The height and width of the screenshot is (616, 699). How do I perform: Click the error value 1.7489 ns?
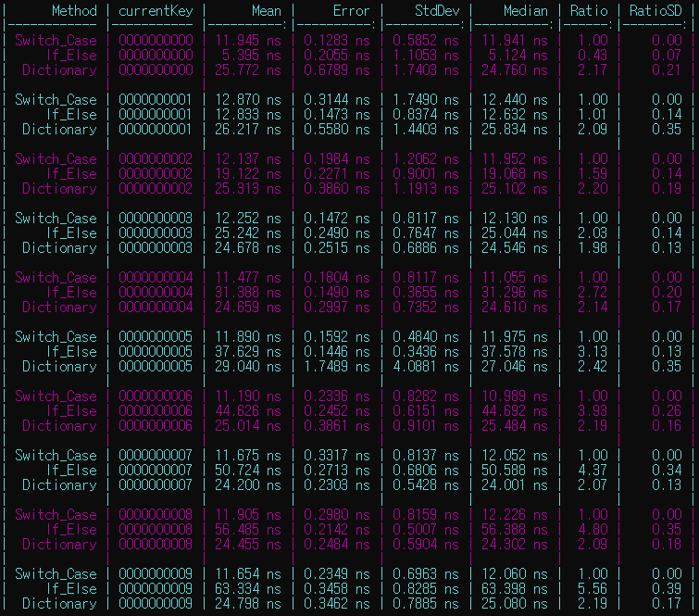(337, 366)
